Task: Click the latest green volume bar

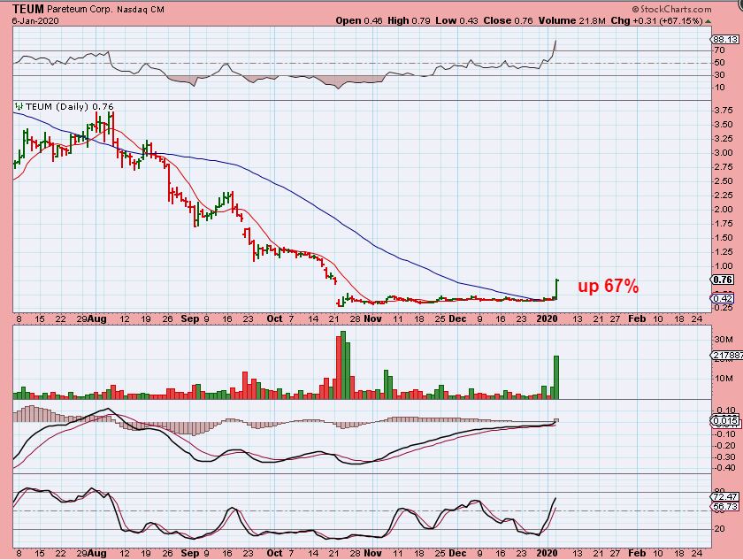Action: click(556, 377)
